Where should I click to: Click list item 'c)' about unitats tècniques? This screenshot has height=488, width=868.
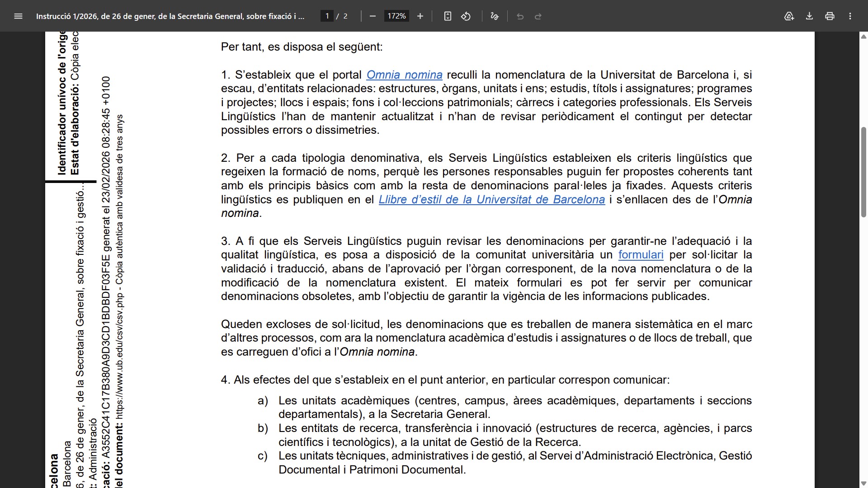point(505,463)
